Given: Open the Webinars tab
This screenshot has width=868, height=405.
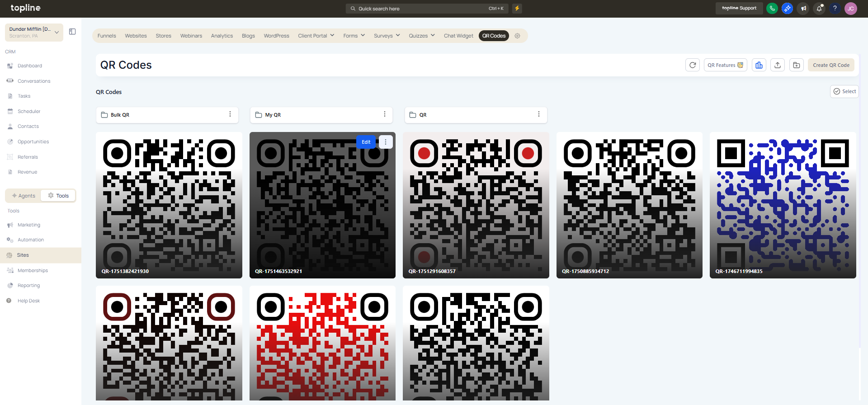Looking at the screenshot, I should 191,36.
